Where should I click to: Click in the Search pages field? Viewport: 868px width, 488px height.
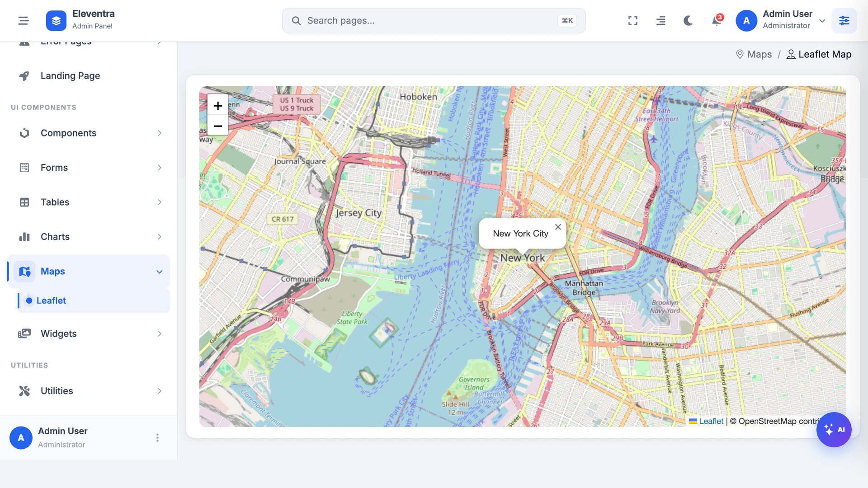point(434,20)
